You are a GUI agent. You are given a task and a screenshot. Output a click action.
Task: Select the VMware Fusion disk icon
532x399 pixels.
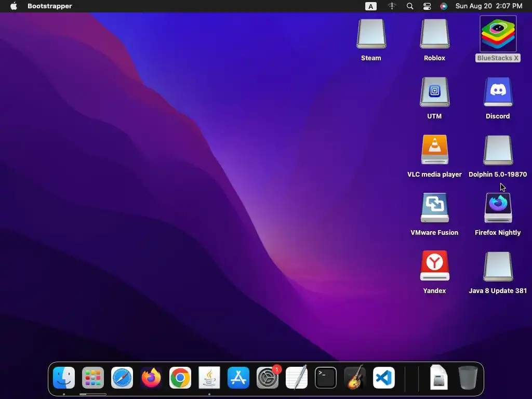[x=435, y=208]
